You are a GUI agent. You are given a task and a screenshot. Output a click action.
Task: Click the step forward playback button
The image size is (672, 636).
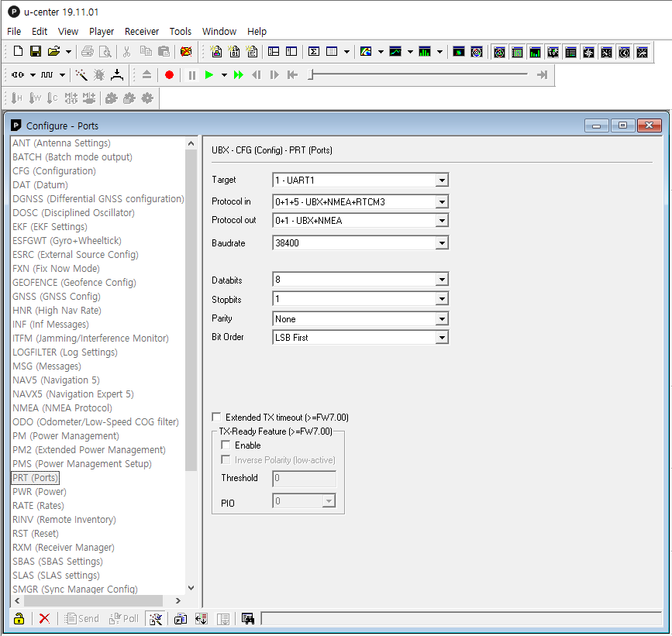coord(274,75)
